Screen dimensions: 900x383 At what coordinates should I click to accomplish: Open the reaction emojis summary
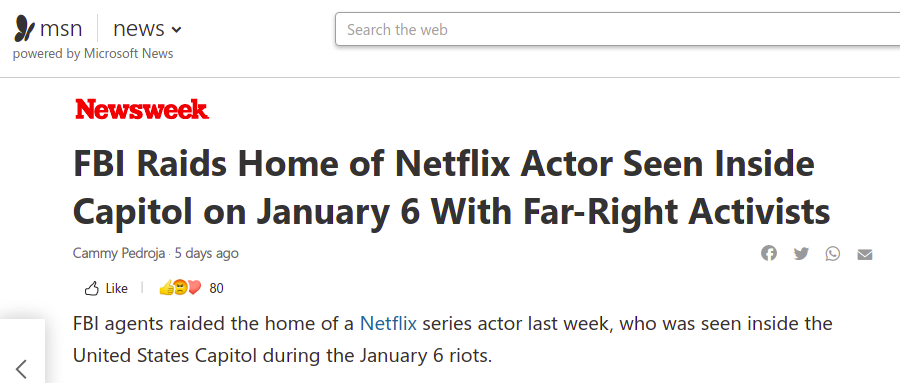(180, 288)
